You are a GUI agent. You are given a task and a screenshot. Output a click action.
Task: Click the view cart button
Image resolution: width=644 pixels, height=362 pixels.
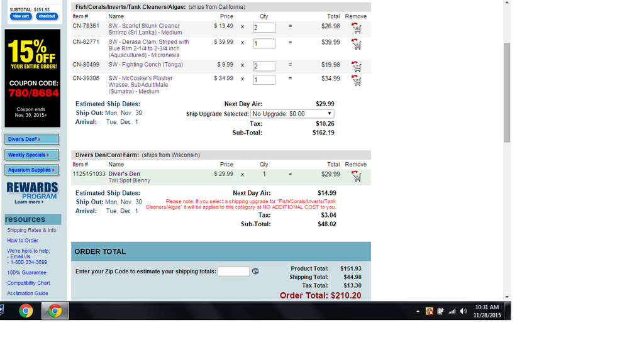tap(21, 16)
